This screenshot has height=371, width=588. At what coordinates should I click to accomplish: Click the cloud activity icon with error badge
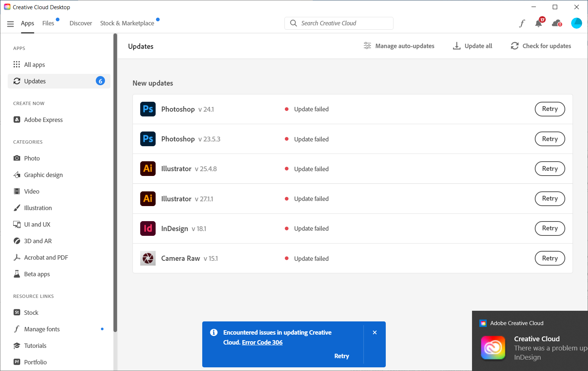point(556,23)
